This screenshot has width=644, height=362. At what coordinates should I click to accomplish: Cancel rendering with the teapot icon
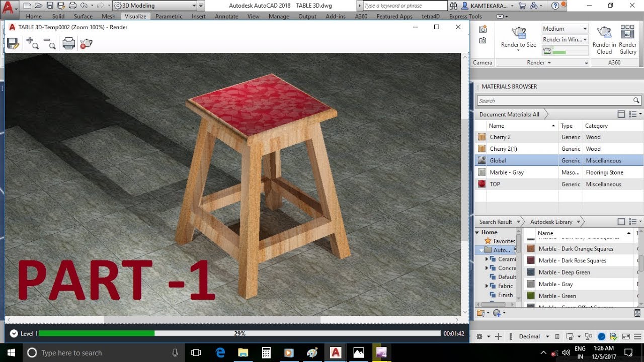coord(86,44)
